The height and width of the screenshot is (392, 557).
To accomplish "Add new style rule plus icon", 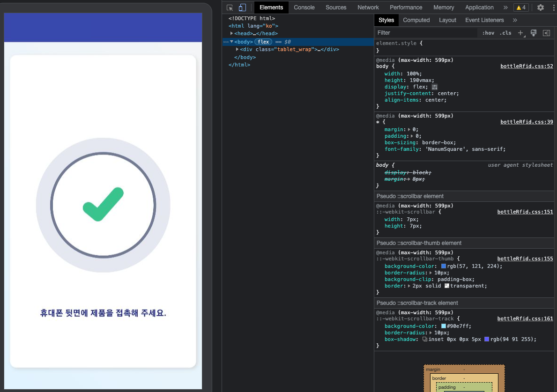I will coord(520,33).
